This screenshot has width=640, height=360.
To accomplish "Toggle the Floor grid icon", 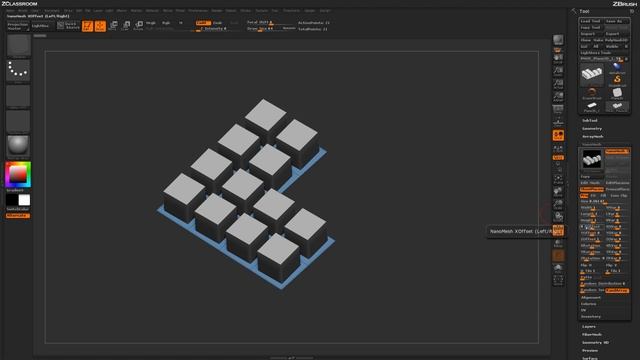I will point(558,122).
